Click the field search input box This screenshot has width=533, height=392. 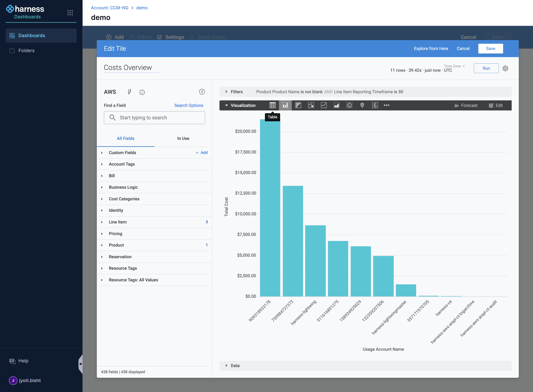(154, 118)
